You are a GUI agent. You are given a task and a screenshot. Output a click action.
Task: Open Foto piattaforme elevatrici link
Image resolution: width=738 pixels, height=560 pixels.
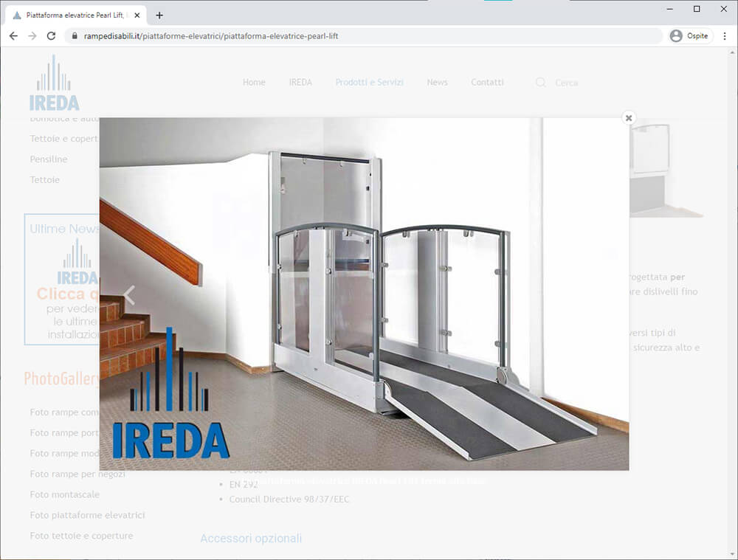pyautogui.click(x=87, y=515)
